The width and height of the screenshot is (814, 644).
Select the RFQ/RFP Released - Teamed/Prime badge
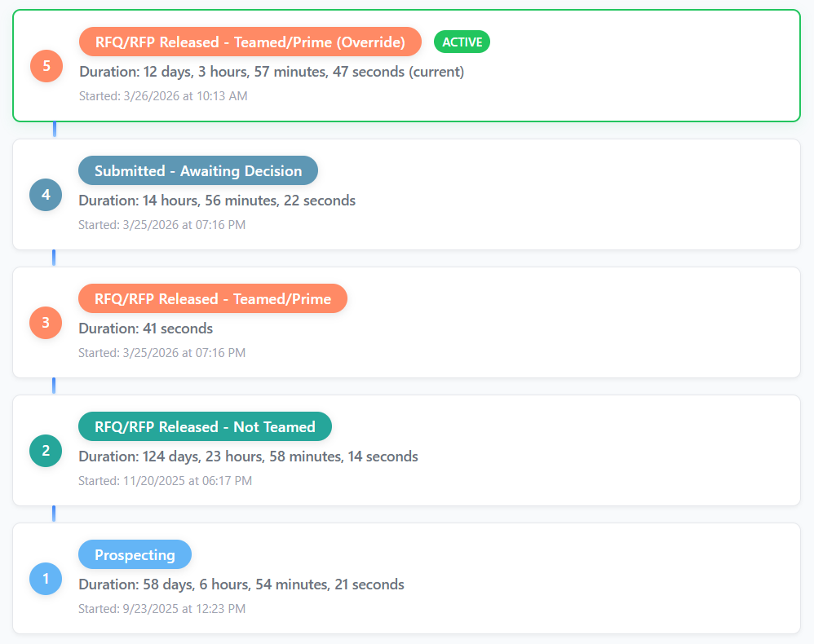[x=212, y=298]
